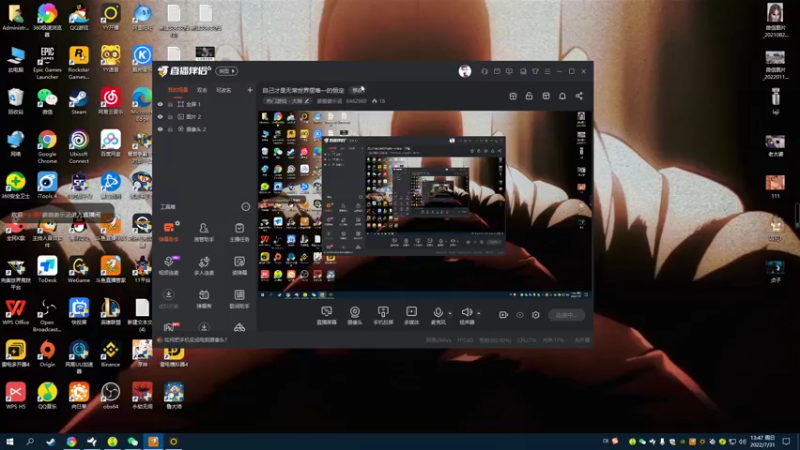
Task: Open the customer service headset icon
Action: (484, 71)
